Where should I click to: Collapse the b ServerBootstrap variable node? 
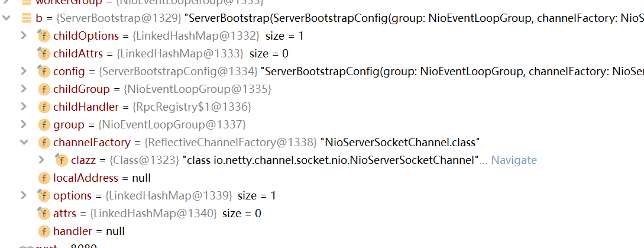[6, 18]
